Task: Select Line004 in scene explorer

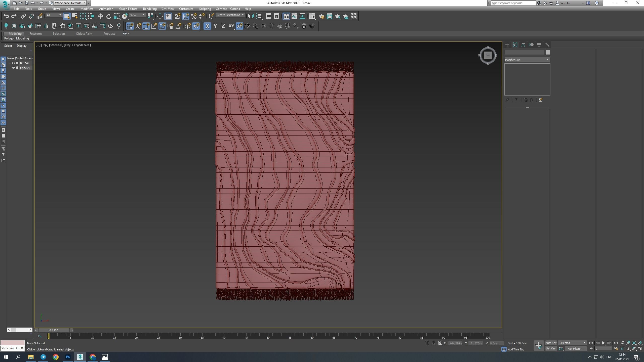Action: pos(25,68)
